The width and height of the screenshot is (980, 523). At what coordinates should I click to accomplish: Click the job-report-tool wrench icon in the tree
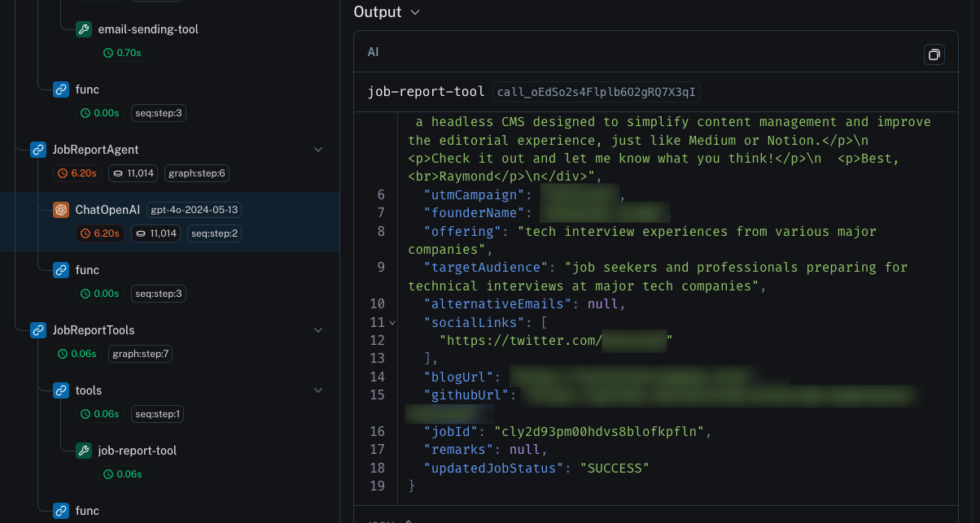click(83, 451)
